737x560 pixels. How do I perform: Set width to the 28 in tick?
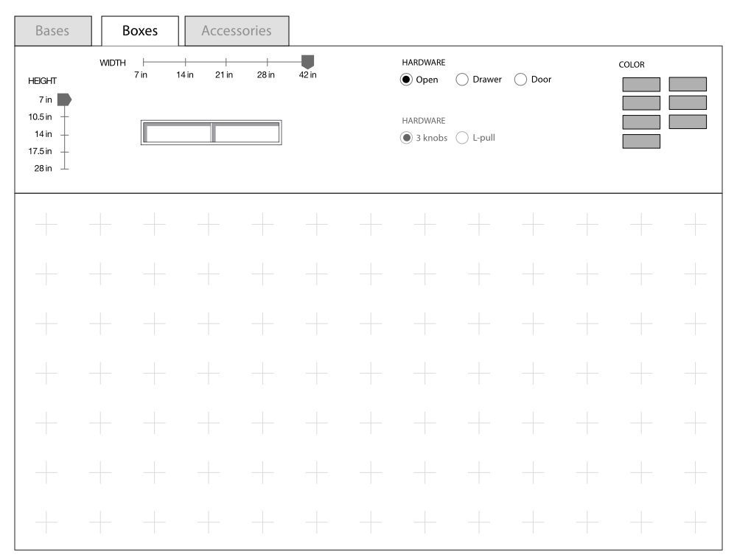[267, 62]
